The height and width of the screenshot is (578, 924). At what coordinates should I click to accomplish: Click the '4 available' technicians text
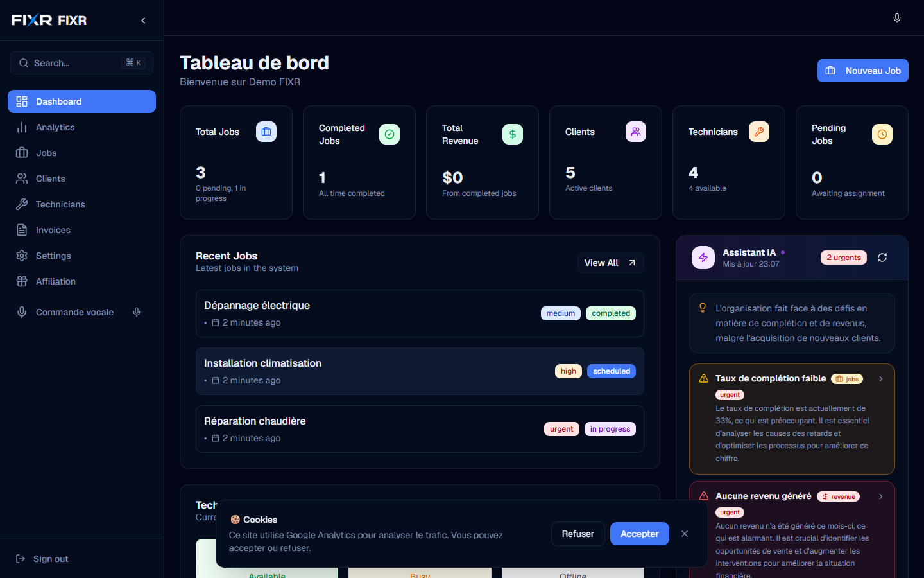click(x=707, y=188)
